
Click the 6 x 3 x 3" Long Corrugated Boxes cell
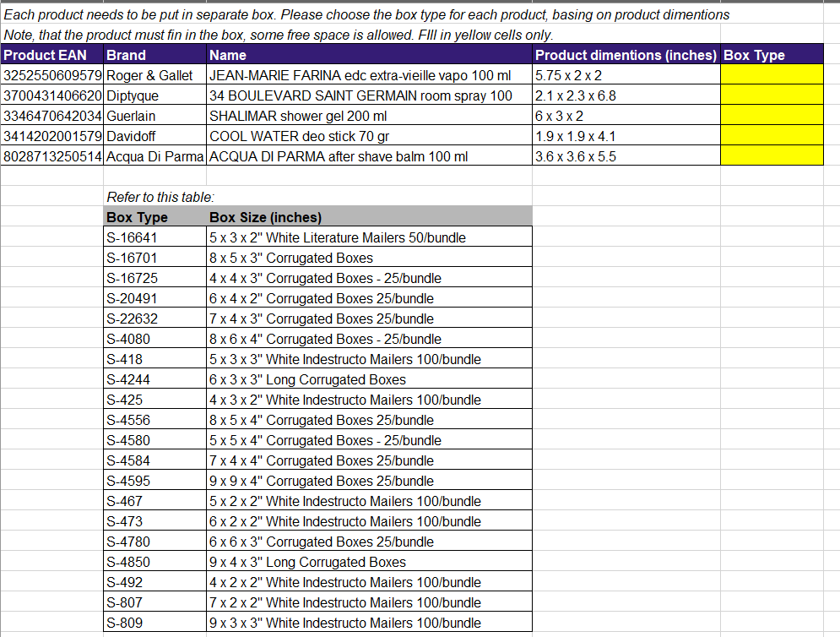tap(369, 379)
